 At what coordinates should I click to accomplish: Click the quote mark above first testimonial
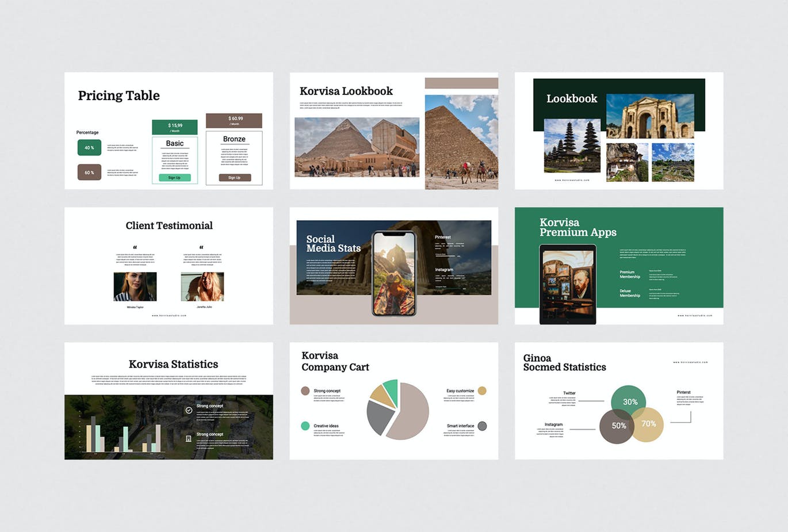(135, 248)
